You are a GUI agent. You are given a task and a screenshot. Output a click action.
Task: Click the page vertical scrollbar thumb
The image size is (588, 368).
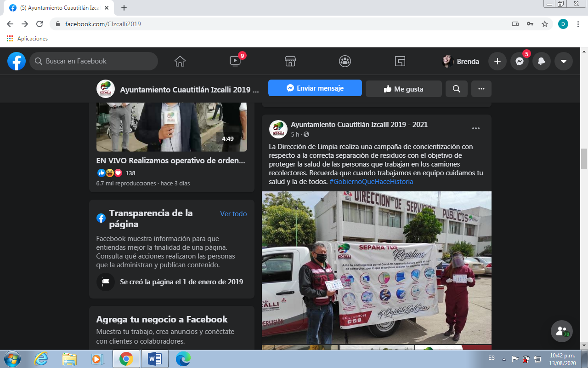[x=584, y=159]
